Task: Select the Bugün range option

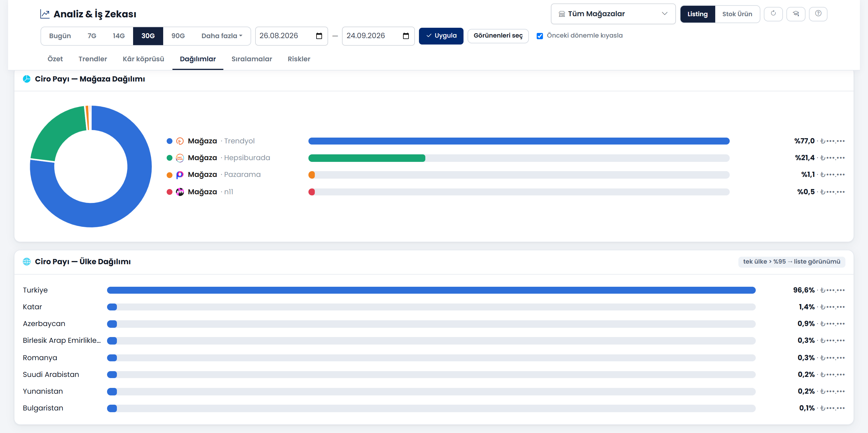Action: click(x=60, y=36)
